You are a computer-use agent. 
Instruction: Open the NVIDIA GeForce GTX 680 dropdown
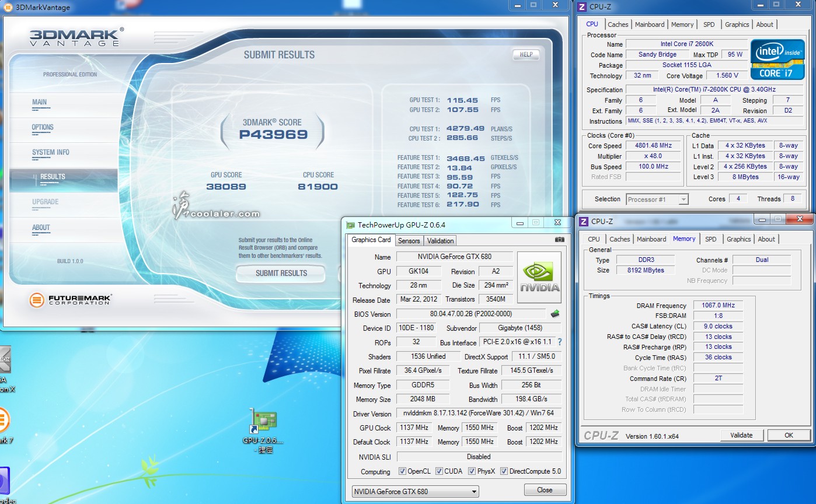(x=415, y=491)
